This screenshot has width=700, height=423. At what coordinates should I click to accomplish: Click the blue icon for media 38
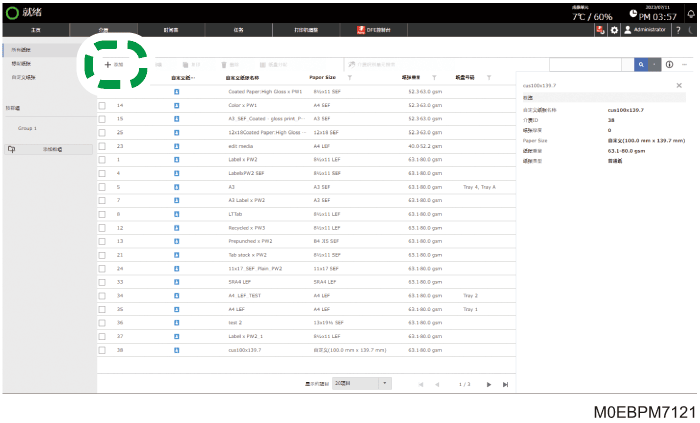(176, 350)
